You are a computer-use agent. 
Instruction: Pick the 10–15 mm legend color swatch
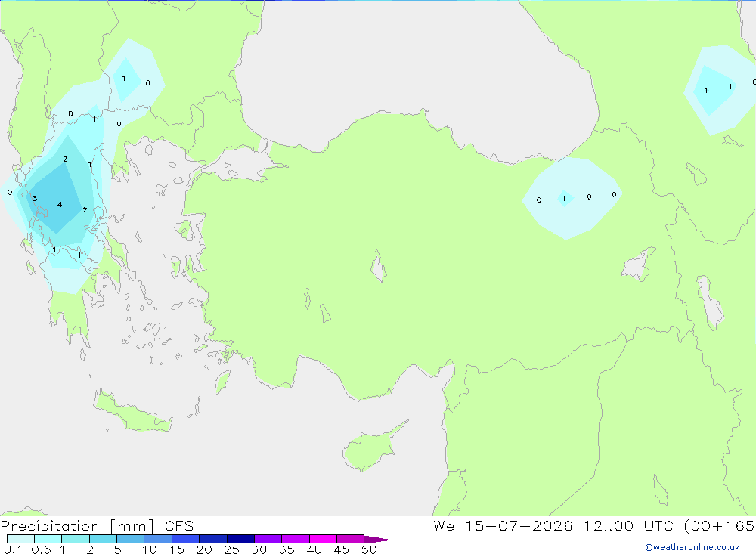158,539
